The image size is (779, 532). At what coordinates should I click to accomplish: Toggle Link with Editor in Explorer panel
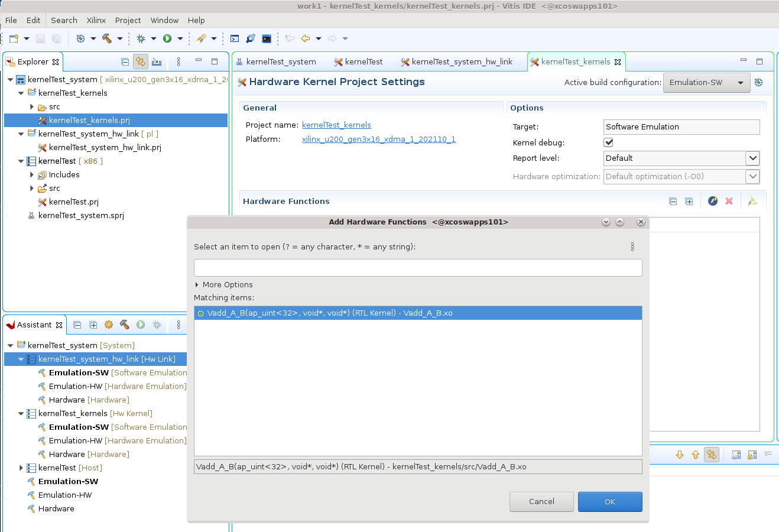pos(141,61)
